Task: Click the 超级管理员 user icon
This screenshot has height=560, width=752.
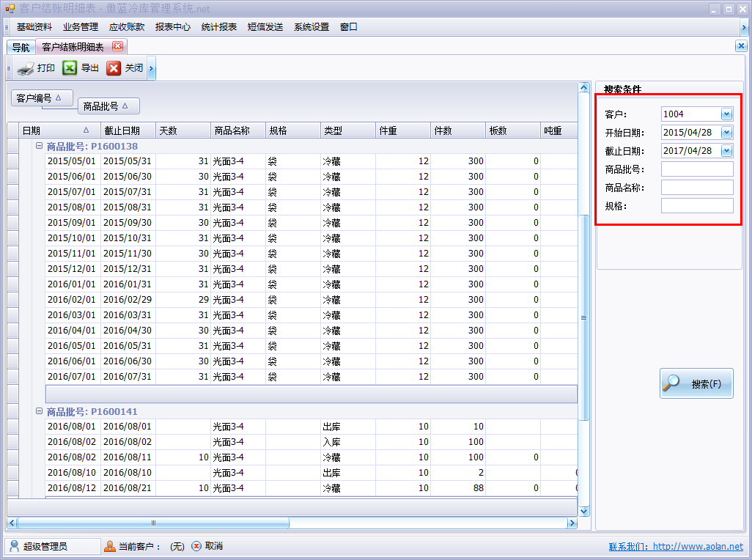Action: coord(15,546)
